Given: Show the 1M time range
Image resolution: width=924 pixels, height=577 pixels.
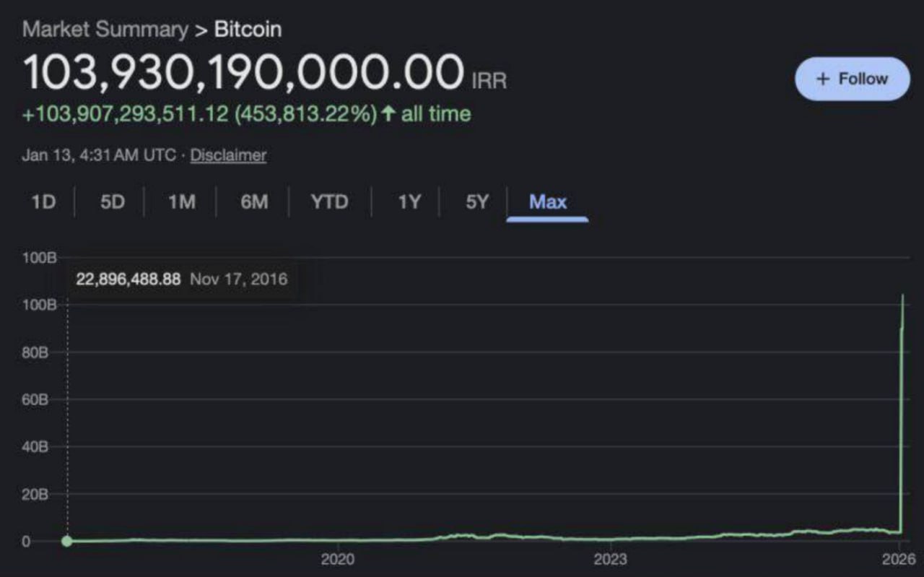Looking at the screenshot, I should (x=181, y=201).
